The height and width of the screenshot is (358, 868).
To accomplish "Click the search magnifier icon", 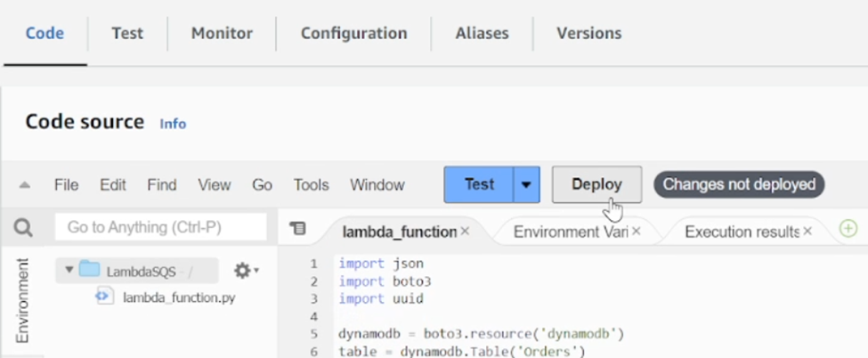I will 23,227.
